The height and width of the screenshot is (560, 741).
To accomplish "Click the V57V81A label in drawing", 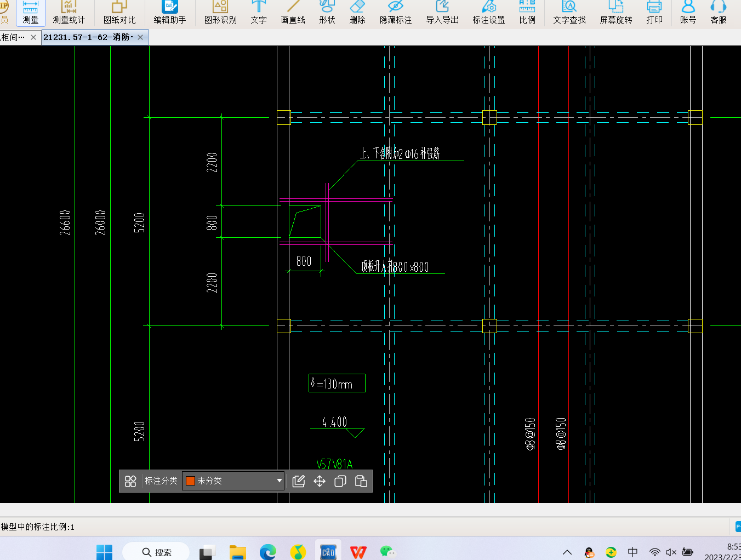I will pos(334,464).
